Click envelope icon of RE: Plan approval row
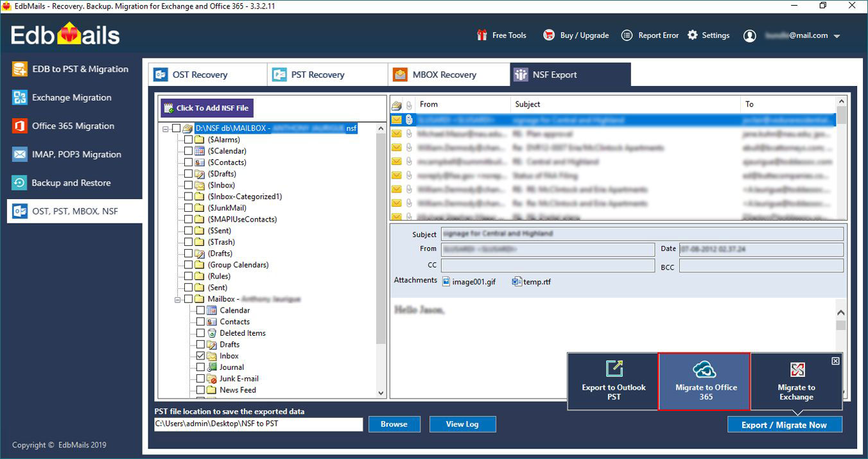 coord(397,134)
